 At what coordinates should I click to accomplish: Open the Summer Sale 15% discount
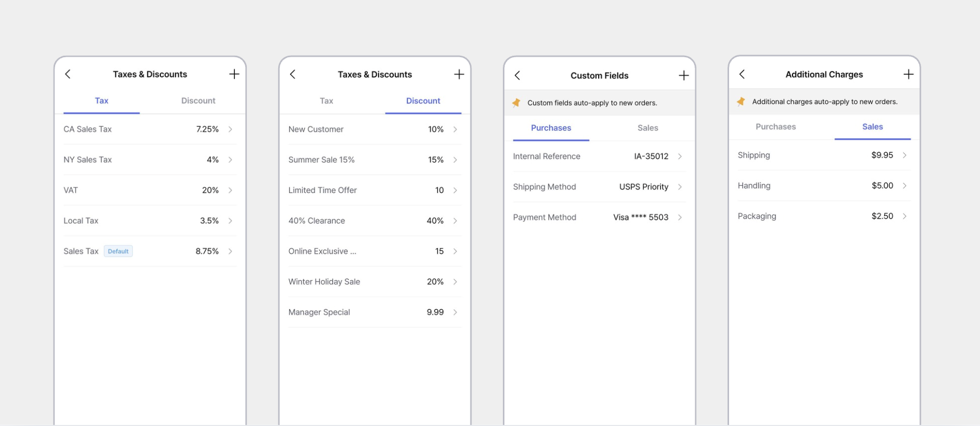click(375, 160)
